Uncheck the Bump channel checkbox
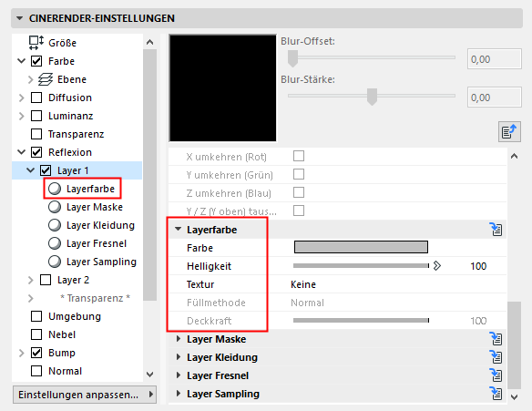The width and height of the screenshot is (532, 411). coord(36,353)
